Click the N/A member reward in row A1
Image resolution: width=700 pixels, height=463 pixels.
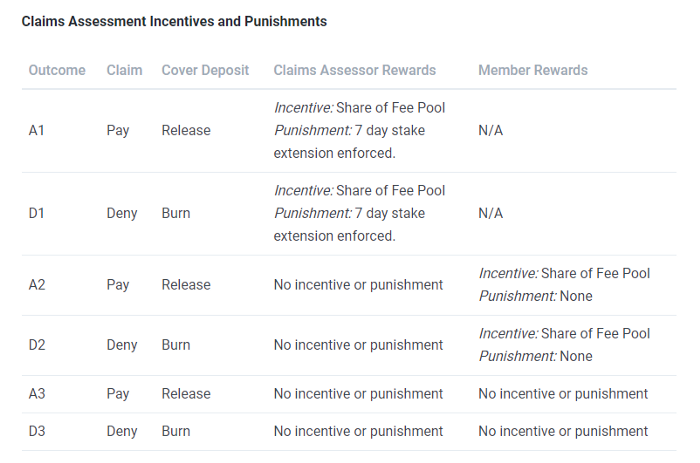point(491,130)
